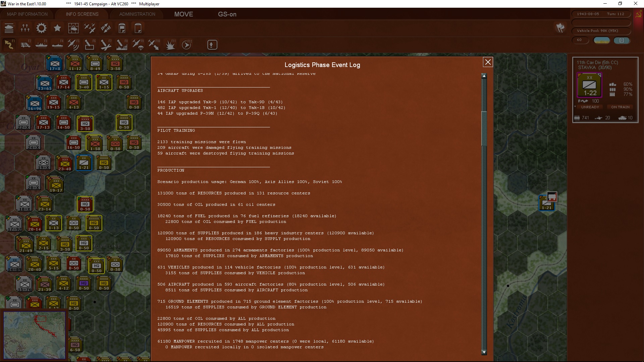
Task: Select naval transport mode F3 icon
Action: pyautogui.click(x=41, y=45)
